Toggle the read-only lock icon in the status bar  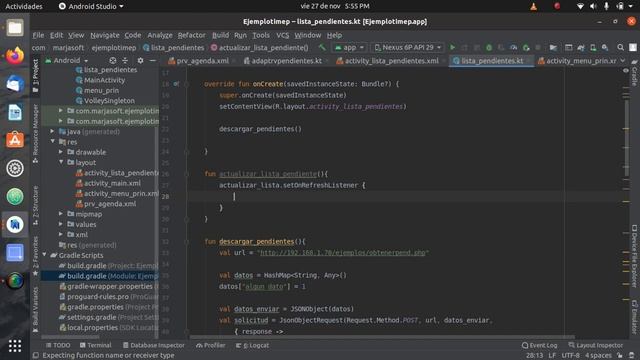coord(620,356)
